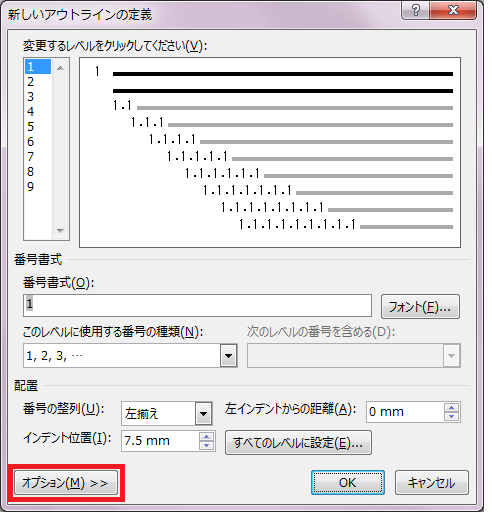
Task: Open the フォント font dialog button
Action: [x=420, y=307]
